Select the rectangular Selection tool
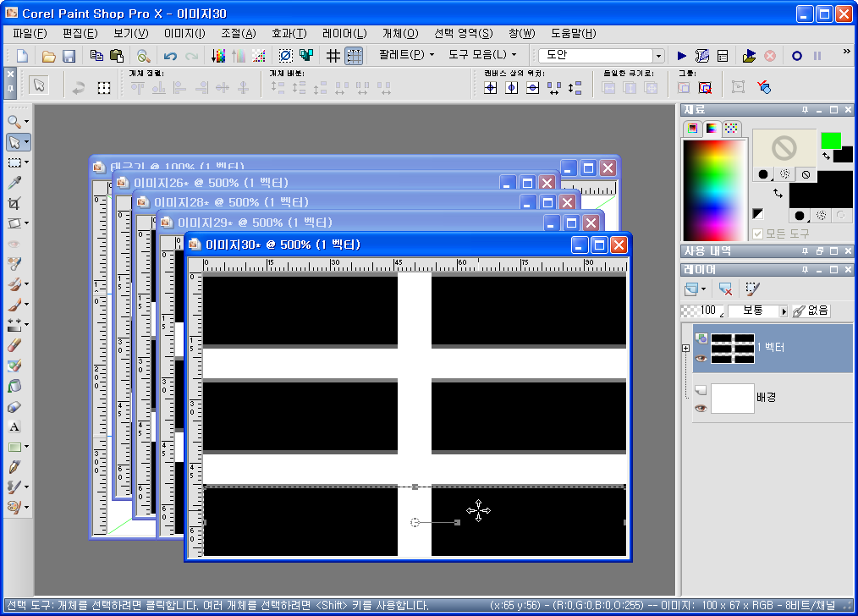 coord(14,162)
